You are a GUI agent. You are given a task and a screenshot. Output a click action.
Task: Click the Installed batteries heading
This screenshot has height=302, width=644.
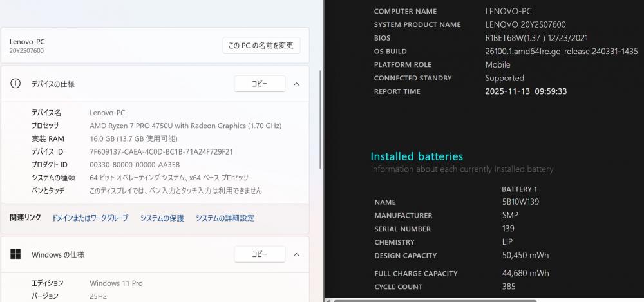coord(417,156)
